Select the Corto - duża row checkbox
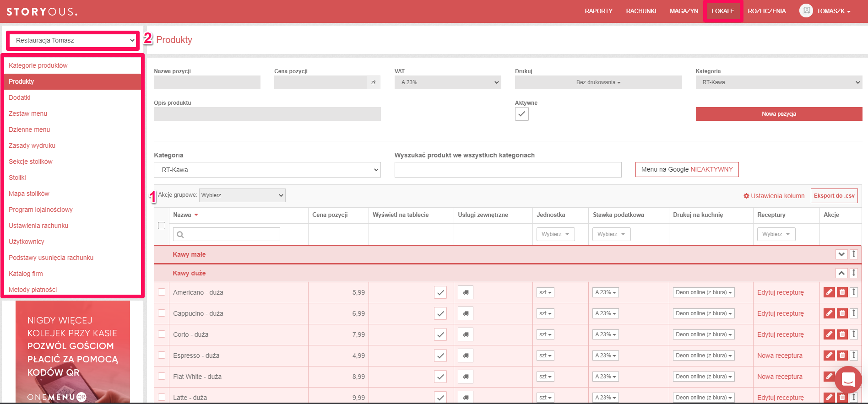 tap(162, 334)
